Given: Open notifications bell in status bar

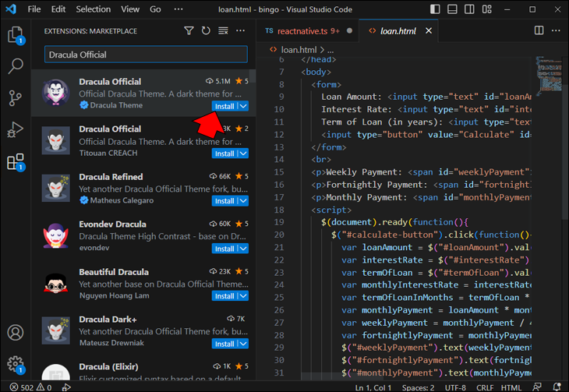Looking at the screenshot, I should click(557, 387).
